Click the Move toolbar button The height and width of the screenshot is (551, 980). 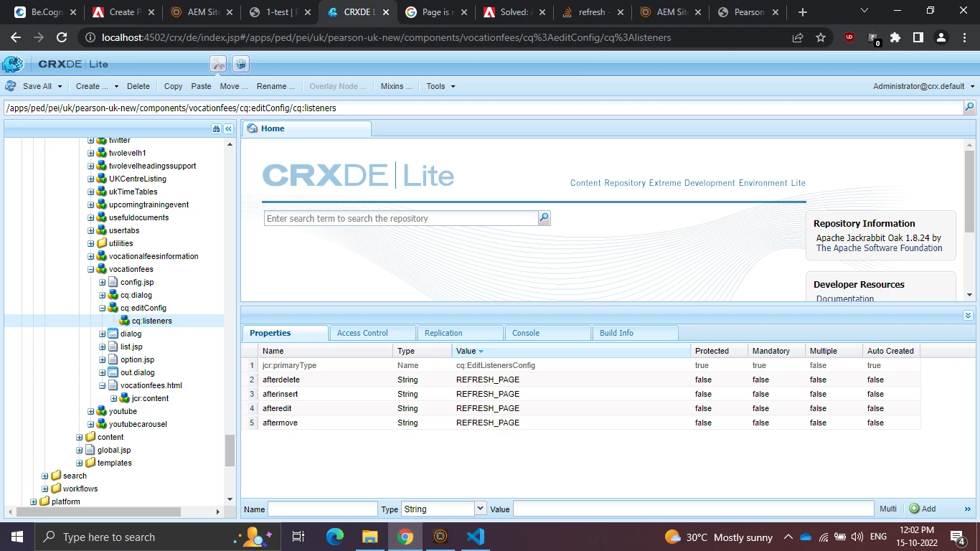point(234,86)
